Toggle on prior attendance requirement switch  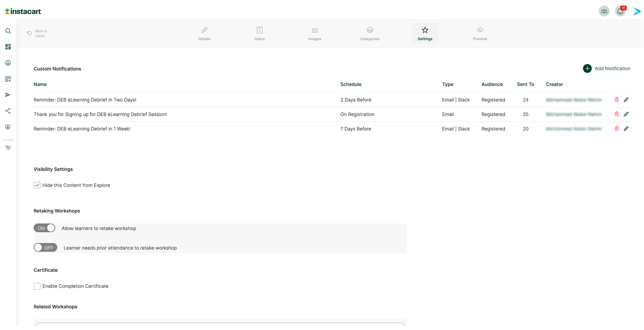(x=46, y=247)
